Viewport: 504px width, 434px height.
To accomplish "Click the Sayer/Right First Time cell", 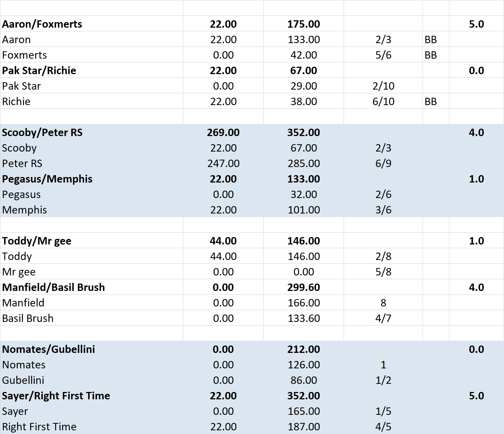I will click(x=56, y=396).
